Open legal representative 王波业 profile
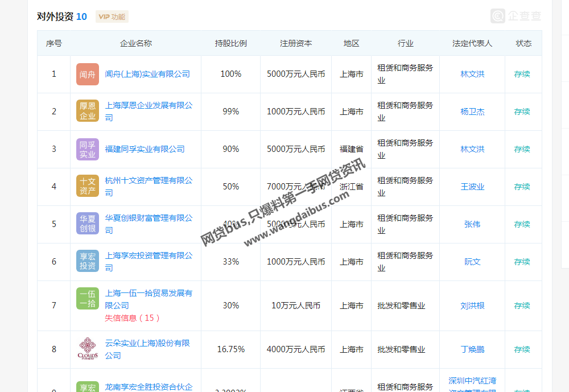The height and width of the screenshot is (392, 569). 472,187
